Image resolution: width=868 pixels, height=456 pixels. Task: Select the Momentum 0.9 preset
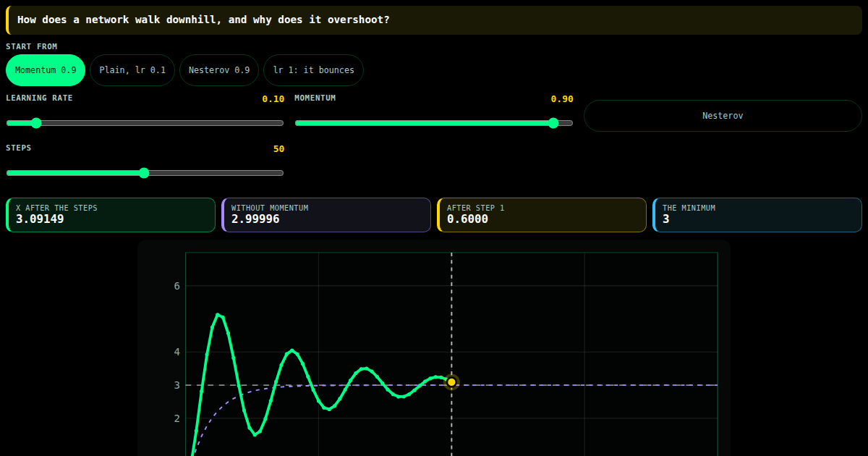[46, 70]
